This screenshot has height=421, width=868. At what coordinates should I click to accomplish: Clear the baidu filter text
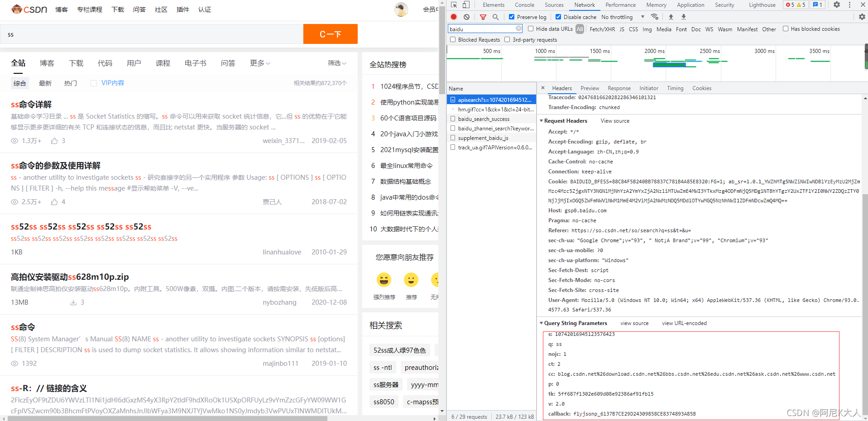coord(519,29)
